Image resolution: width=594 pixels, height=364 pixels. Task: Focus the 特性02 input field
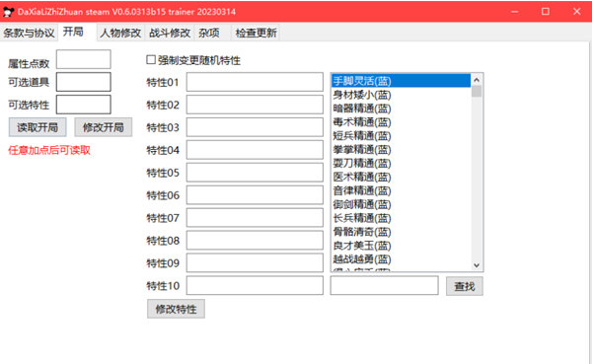point(255,105)
